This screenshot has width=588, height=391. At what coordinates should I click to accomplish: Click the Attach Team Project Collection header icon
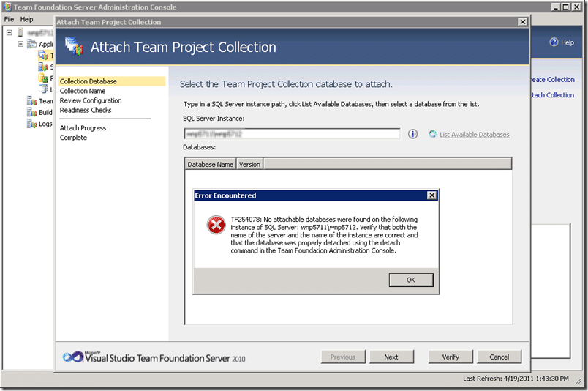click(x=74, y=47)
